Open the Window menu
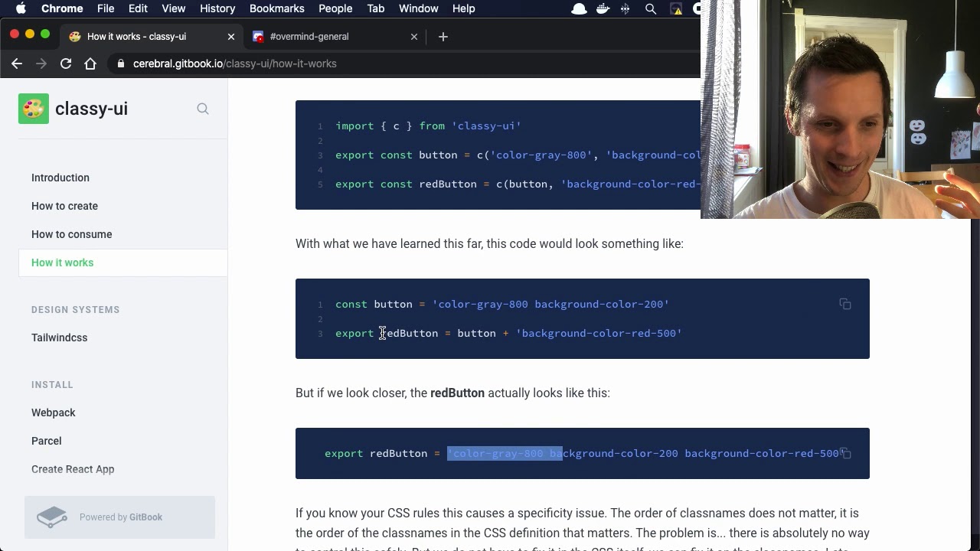 (419, 8)
